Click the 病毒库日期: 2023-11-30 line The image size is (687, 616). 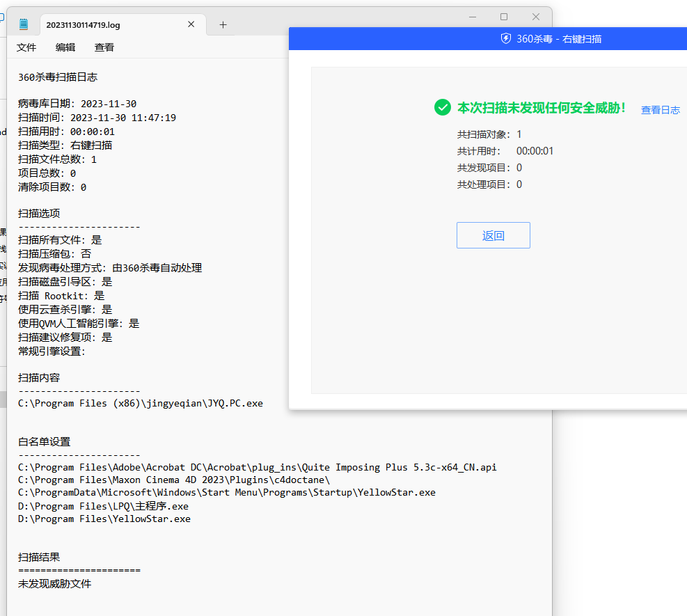[x=77, y=104]
